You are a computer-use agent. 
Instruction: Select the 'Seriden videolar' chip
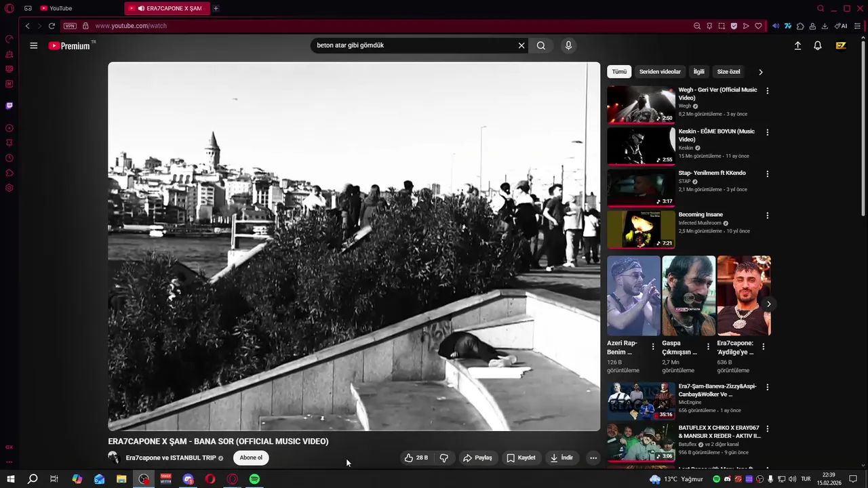coord(660,72)
